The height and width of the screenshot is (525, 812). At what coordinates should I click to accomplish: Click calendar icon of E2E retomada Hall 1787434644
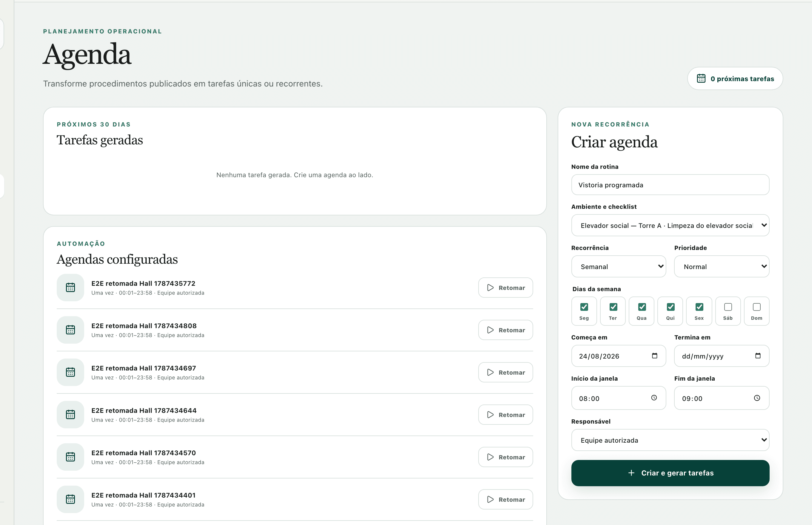point(70,415)
